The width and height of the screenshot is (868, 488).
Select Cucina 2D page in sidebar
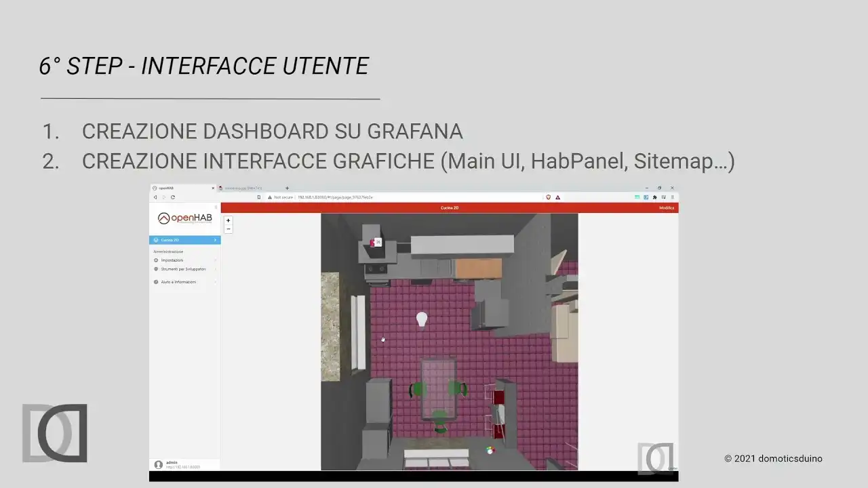(184, 240)
